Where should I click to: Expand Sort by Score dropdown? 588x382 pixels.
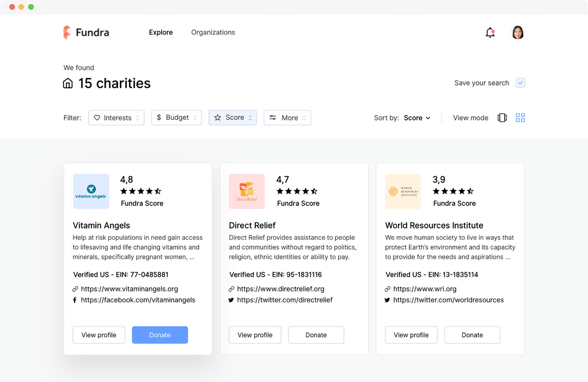417,118
